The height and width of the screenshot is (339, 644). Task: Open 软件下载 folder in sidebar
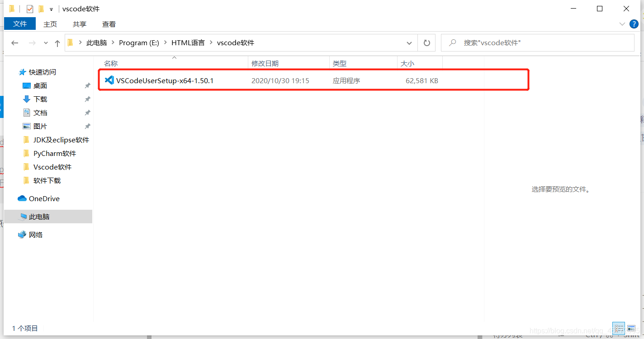pos(47,180)
